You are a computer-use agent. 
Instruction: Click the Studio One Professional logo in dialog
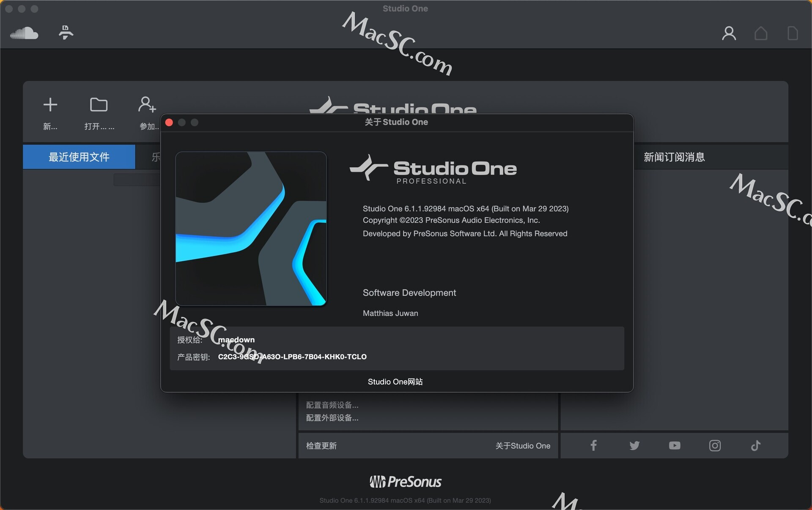433,169
